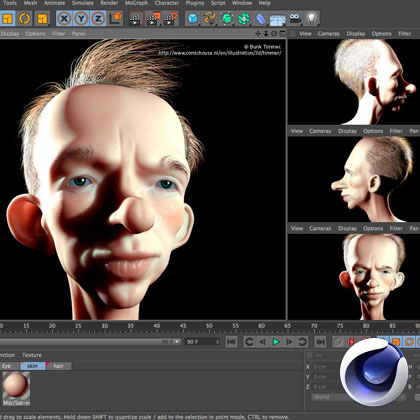The height and width of the screenshot is (420, 420).
Task: Open the comichouse.nl URL in viewport
Action: pyautogui.click(x=220, y=53)
